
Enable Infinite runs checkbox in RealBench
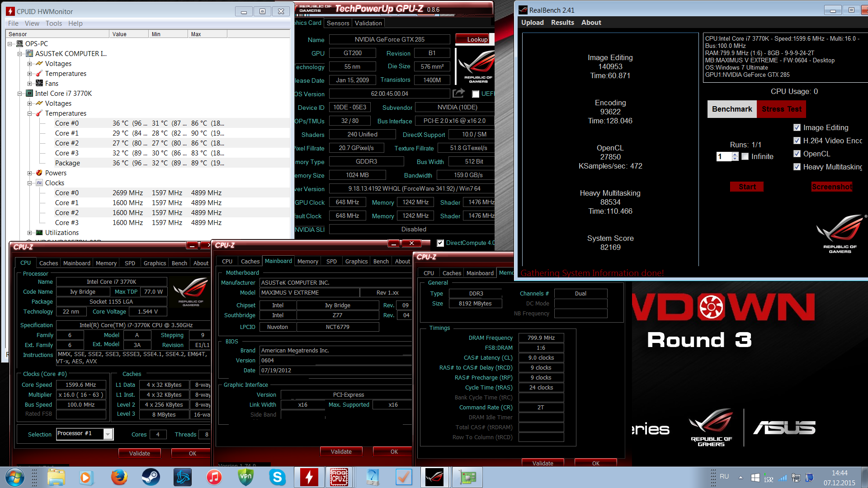coord(745,156)
